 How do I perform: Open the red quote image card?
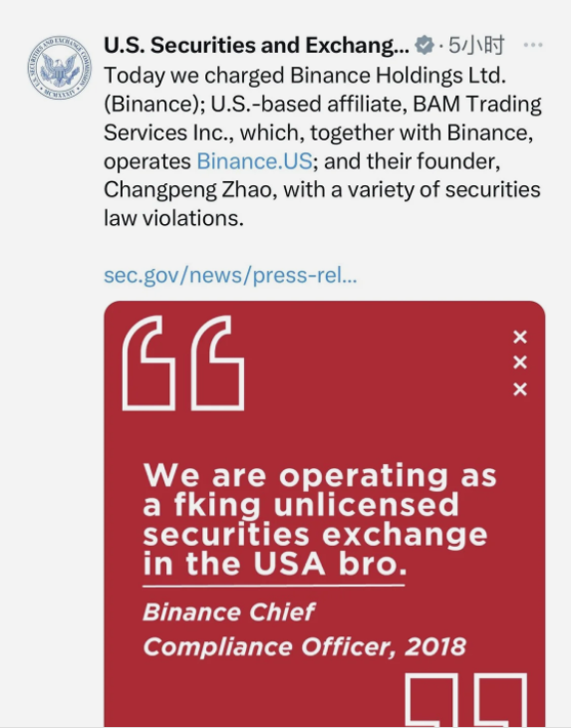pos(324,515)
